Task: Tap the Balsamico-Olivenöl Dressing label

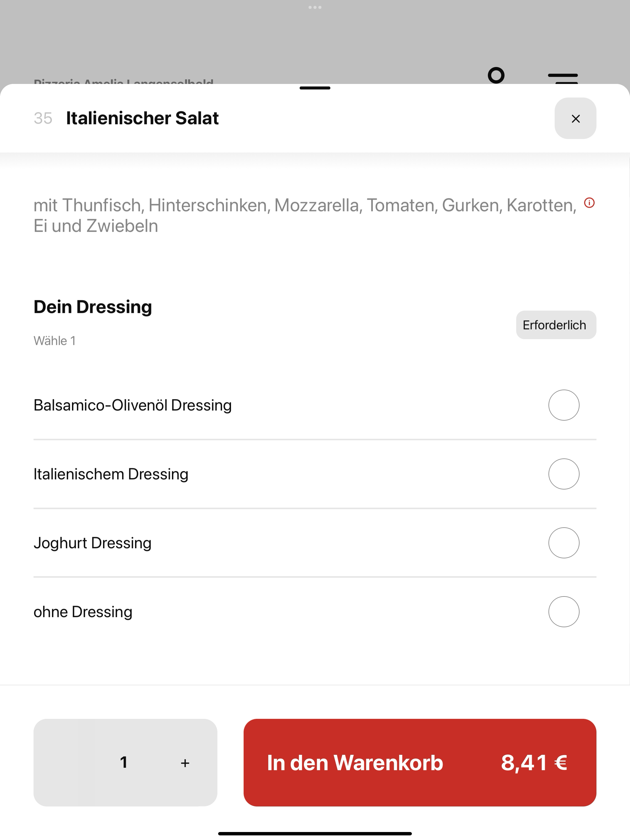Action: (x=133, y=405)
